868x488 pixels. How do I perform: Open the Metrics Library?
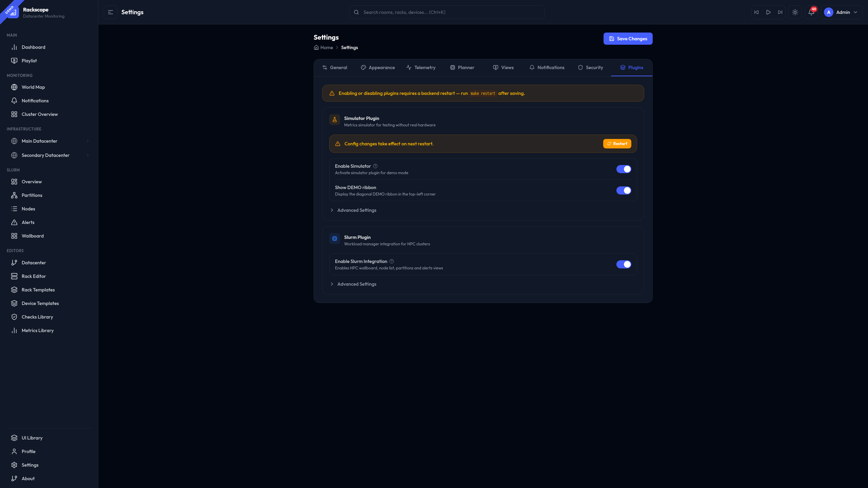(x=38, y=330)
